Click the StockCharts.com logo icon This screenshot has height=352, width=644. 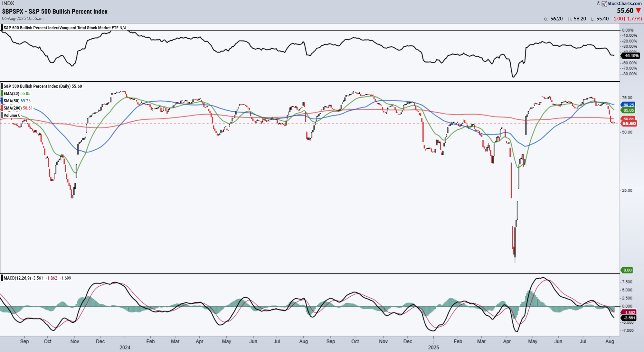[604, 4]
